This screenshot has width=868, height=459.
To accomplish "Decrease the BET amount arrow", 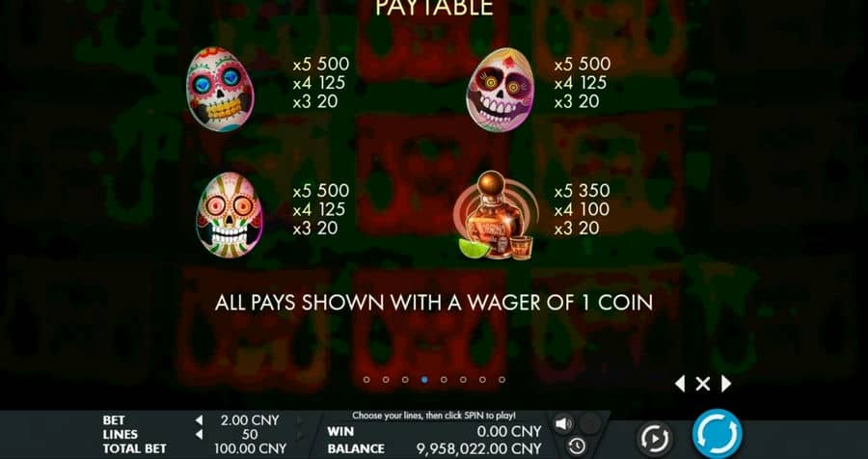I will click(199, 420).
